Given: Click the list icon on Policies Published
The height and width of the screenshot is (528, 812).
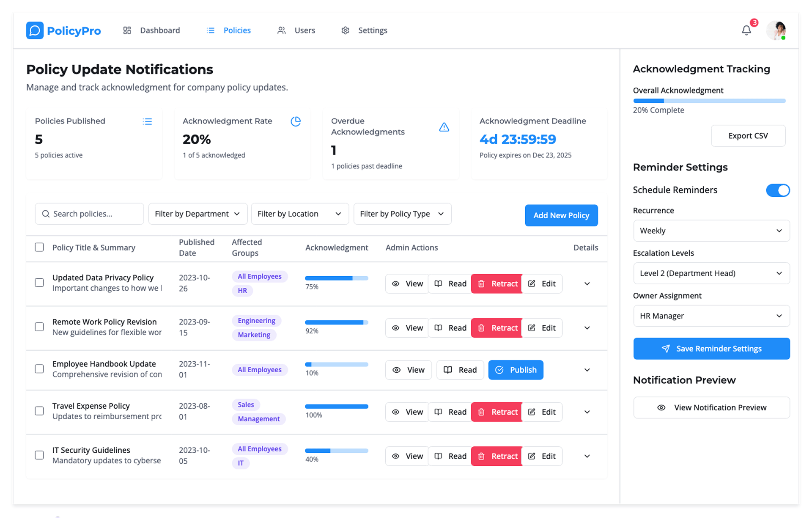Looking at the screenshot, I should (x=147, y=121).
